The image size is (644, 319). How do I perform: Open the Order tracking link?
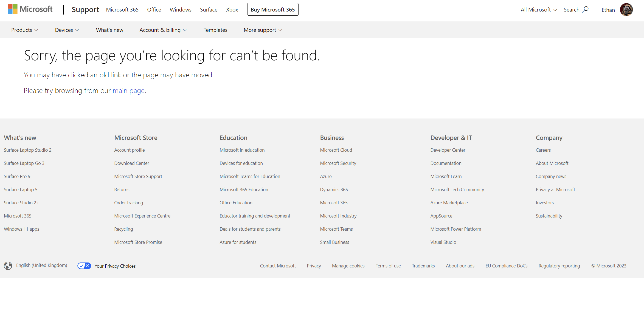tap(129, 203)
